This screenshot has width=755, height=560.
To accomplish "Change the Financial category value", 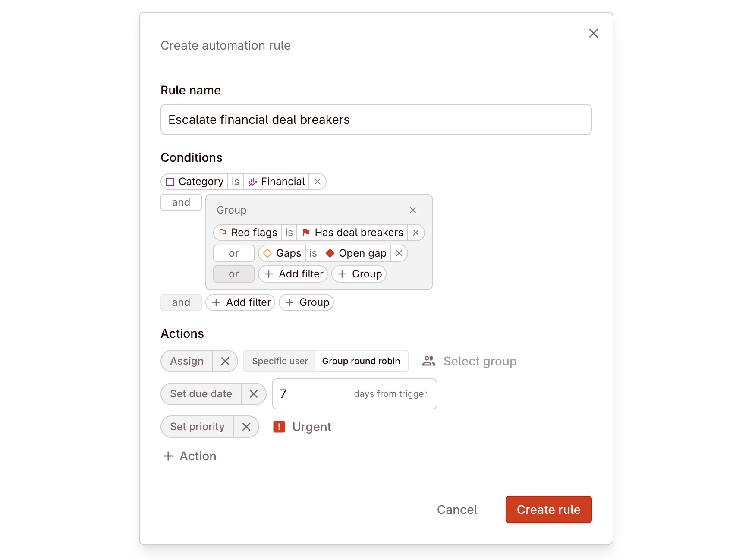I will pos(277,182).
